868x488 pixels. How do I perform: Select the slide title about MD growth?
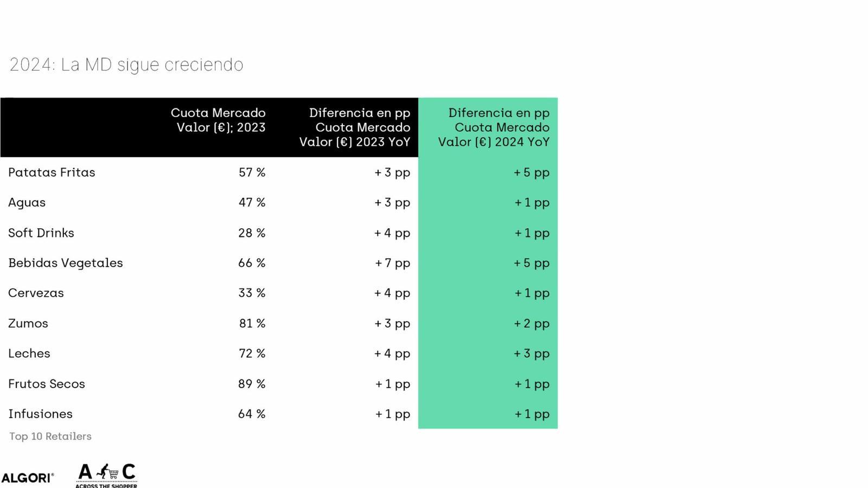[x=126, y=65]
